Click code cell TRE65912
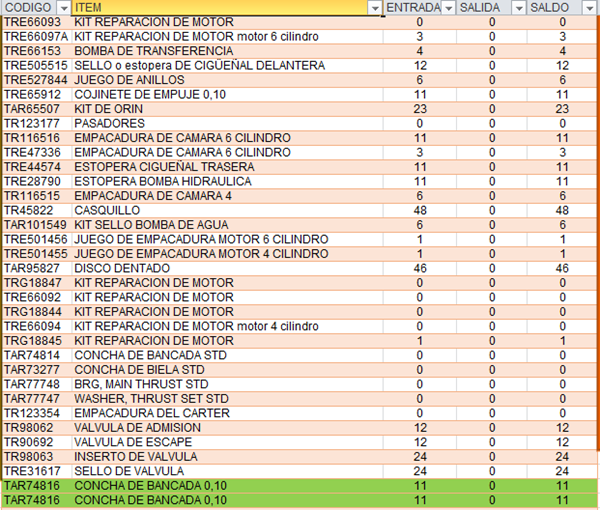 pos(37,95)
